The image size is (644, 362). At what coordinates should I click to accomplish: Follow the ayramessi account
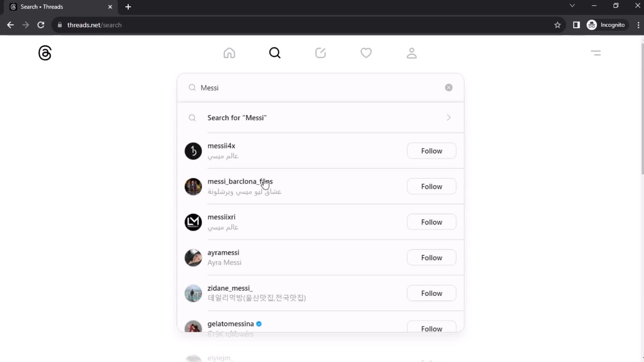click(431, 257)
